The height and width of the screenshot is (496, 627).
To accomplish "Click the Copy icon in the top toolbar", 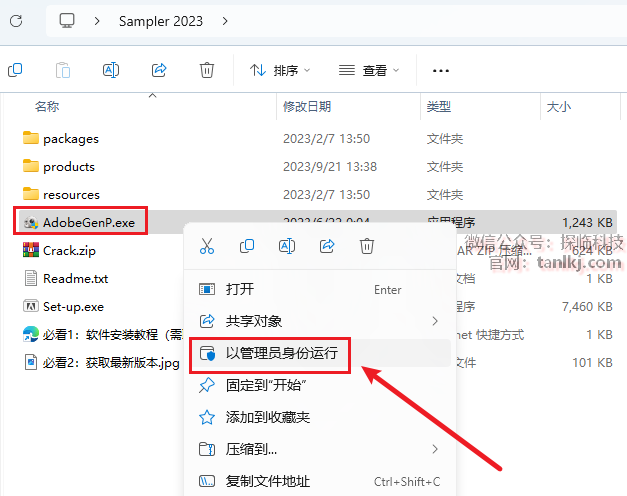I will pyautogui.click(x=15, y=70).
